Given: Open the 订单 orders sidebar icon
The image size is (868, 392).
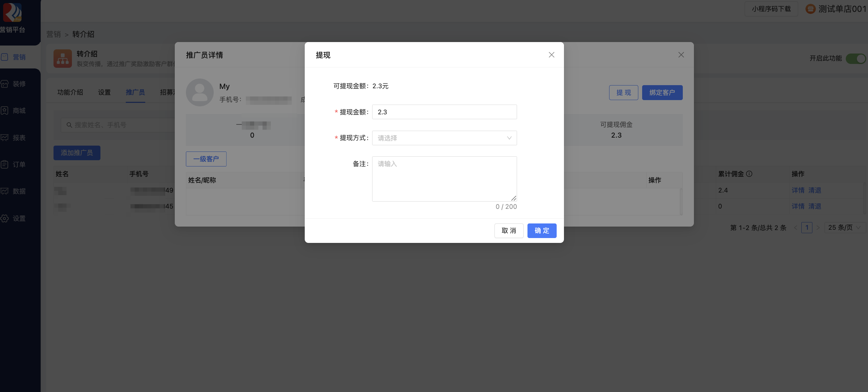Looking at the screenshot, I should tap(5, 164).
